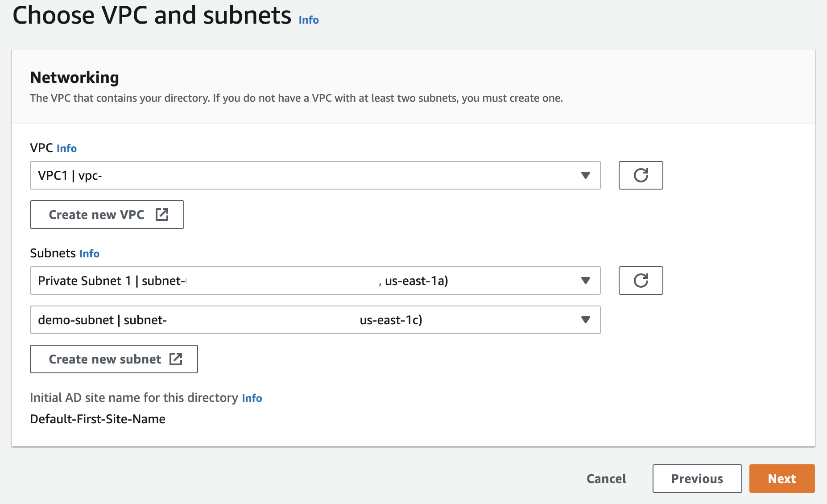Screen dimensions: 827x504
Task: Click the external-link icon on Create new VPC
Action: coord(162,215)
